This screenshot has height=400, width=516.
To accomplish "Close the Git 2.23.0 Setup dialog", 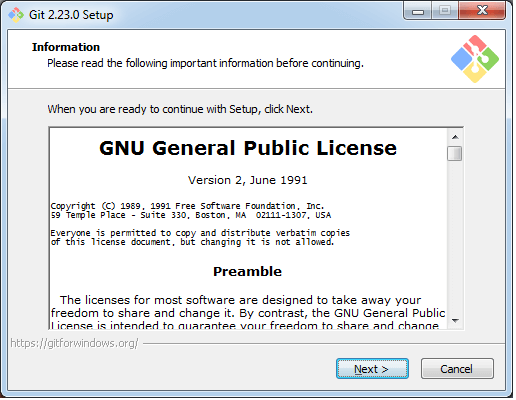I will pos(482,11).
